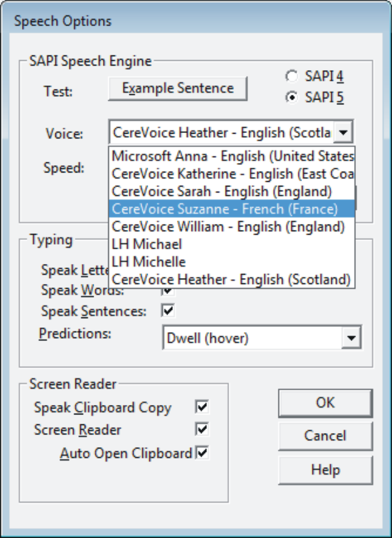Click the Example Sentence test button

pyautogui.click(x=178, y=88)
